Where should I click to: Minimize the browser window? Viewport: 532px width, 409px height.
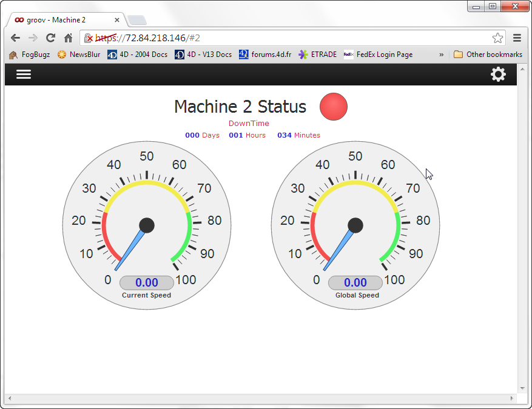point(476,7)
